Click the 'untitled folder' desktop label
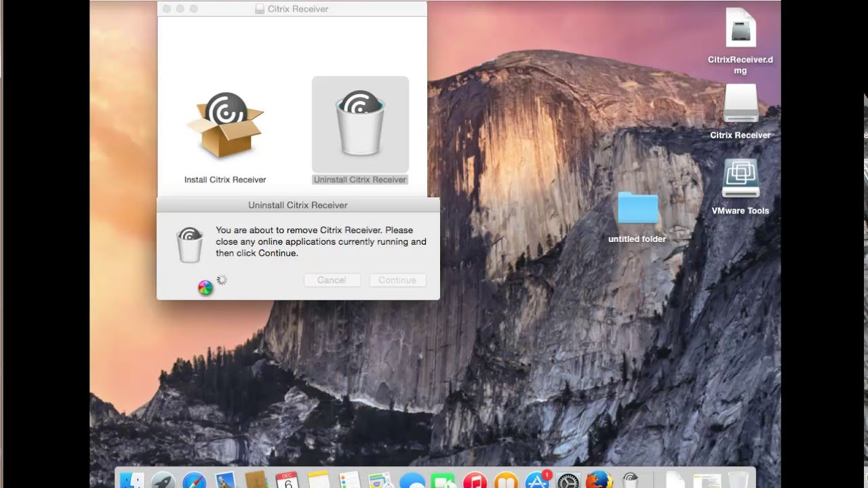The width and height of the screenshot is (868, 488). coord(637,239)
